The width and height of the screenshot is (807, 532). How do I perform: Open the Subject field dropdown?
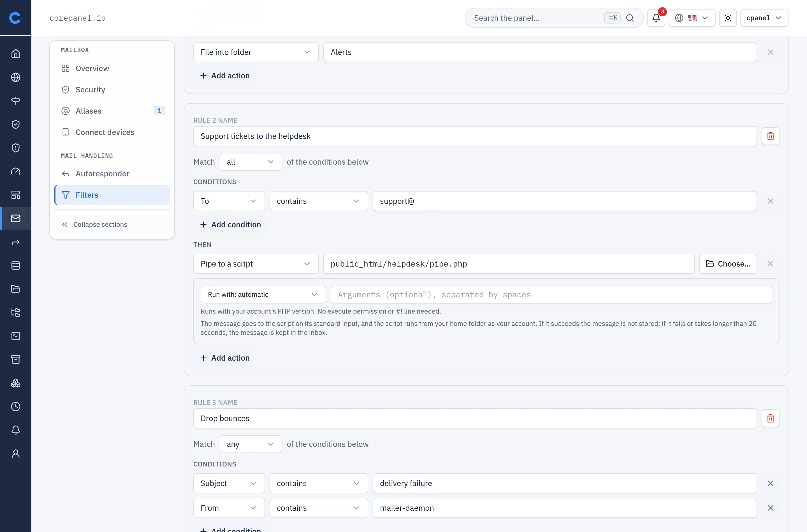[229, 483]
